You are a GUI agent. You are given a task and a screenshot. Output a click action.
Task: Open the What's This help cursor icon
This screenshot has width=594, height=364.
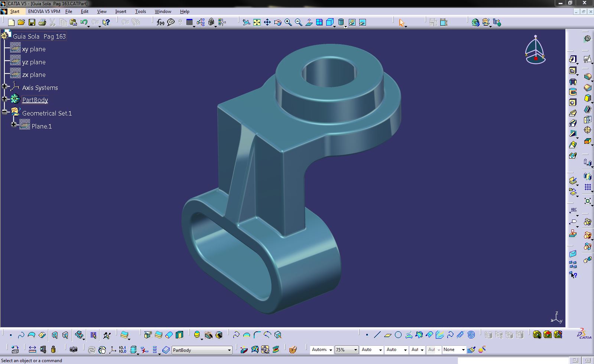[x=106, y=22]
